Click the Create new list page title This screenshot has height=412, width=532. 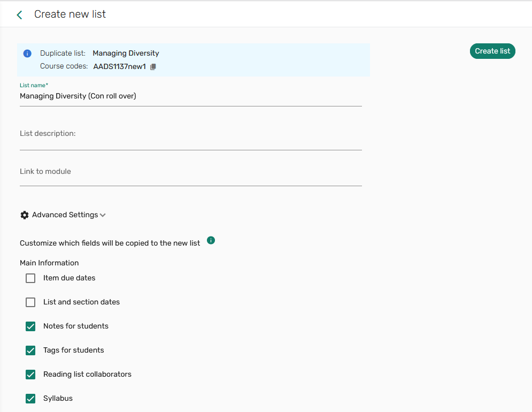point(70,14)
